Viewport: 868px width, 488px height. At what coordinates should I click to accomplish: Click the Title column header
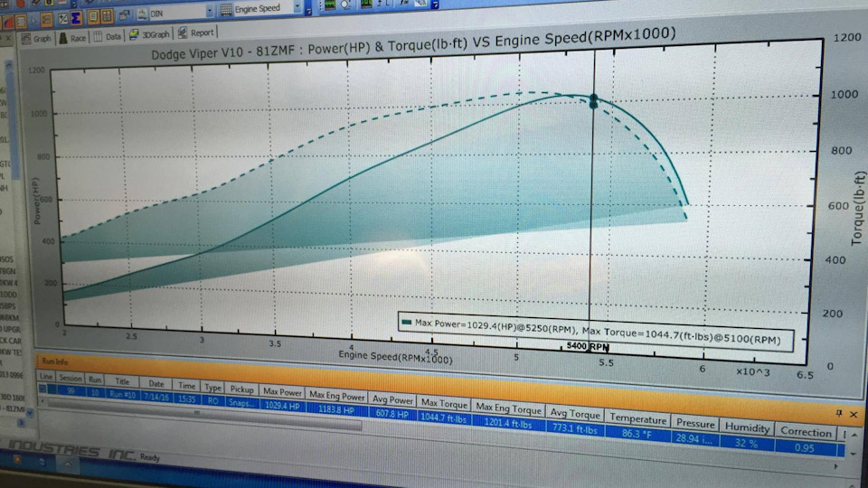coord(122,381)
